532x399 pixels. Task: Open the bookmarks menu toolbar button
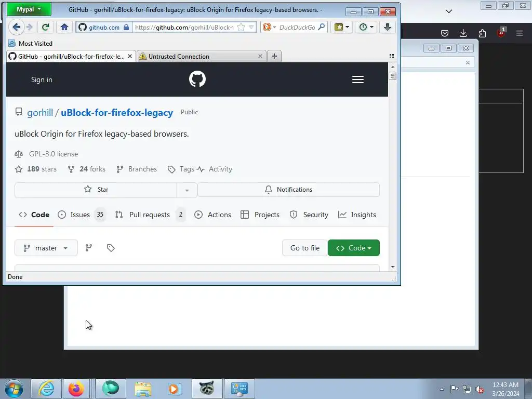pyautogui.click(x=342, y=27)
